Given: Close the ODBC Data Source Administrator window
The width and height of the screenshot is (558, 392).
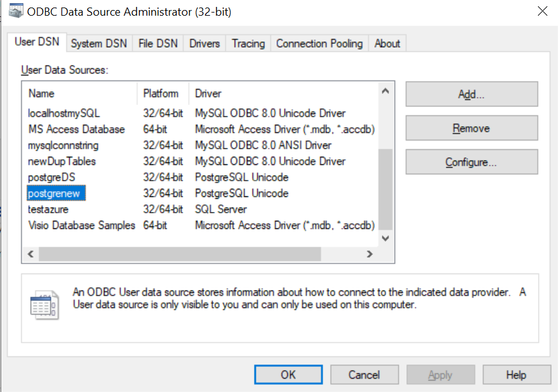Looking at the screenshot, I should (x=542, y=11).
